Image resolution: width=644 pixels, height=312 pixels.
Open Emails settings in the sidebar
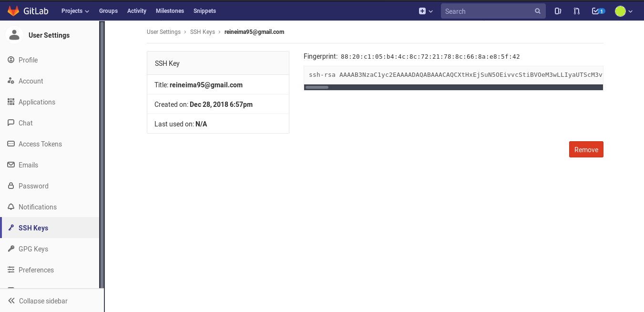point(28,165)
